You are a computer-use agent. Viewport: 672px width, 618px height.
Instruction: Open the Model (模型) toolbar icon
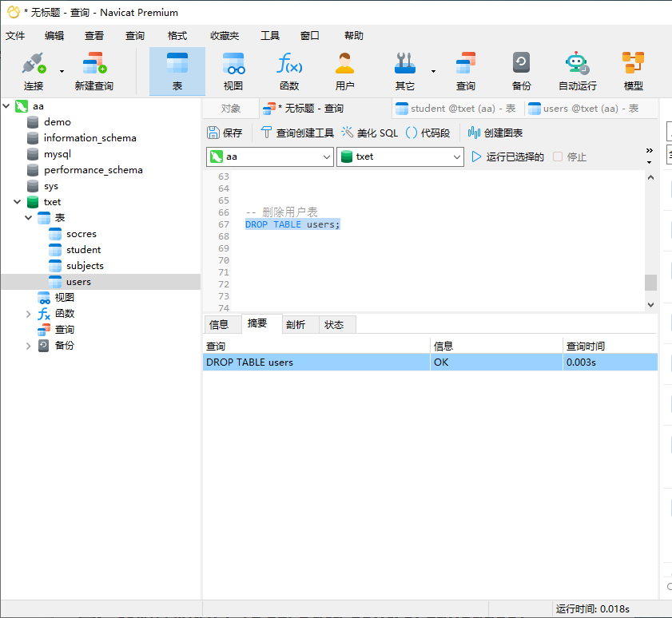(633, 72)
